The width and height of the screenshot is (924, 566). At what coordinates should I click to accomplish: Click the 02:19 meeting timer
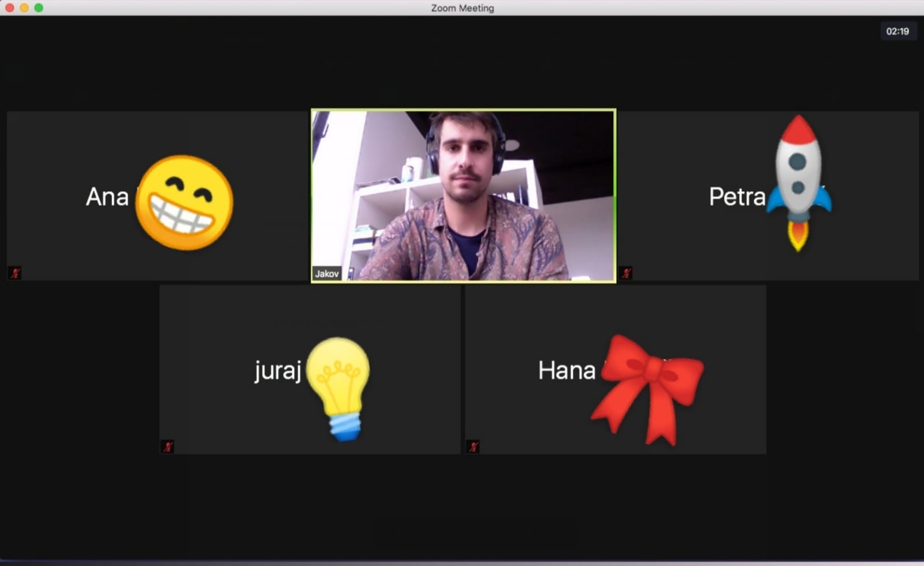tap(897, 31)
